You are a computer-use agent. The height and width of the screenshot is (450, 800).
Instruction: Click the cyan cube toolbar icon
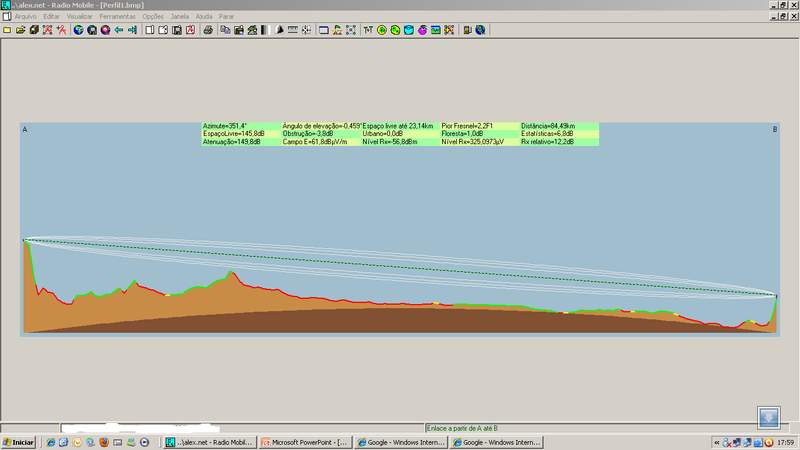click(409, 30)
